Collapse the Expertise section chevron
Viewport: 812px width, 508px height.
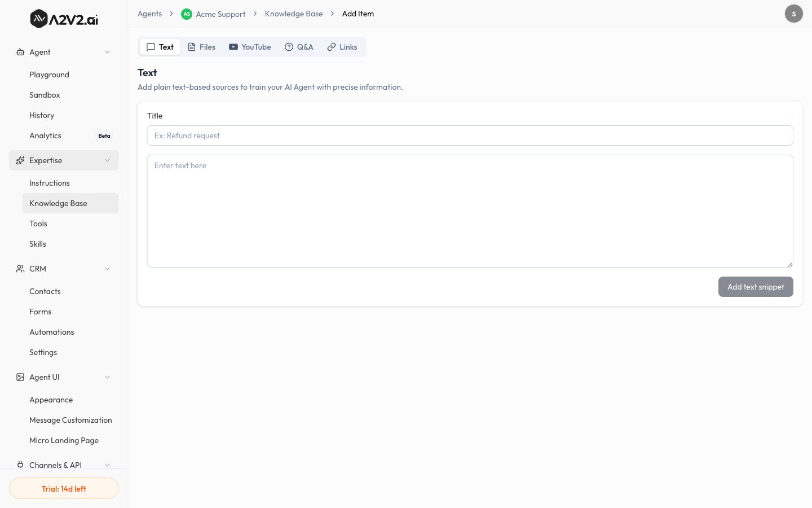coord(107,160)
